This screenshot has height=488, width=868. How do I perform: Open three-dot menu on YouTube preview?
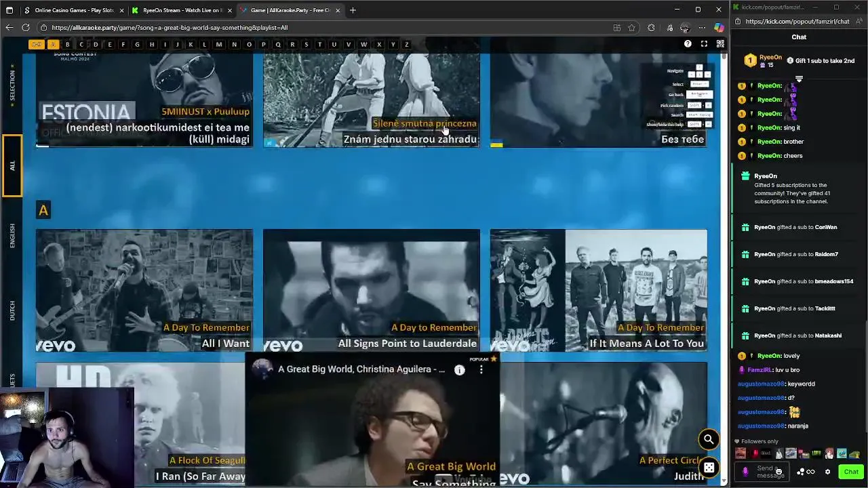481,370
